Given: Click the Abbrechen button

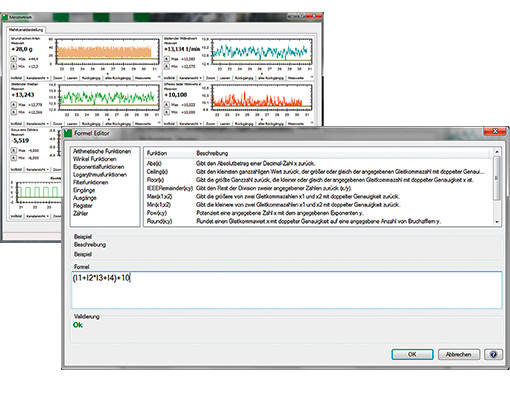Looking at the screenshot, I should (x=459, y=354).
